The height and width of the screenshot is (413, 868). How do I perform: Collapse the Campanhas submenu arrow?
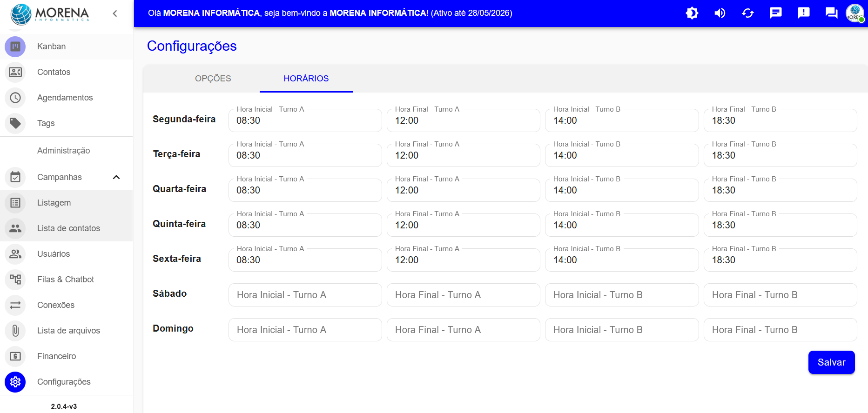[x=116, y=177]
